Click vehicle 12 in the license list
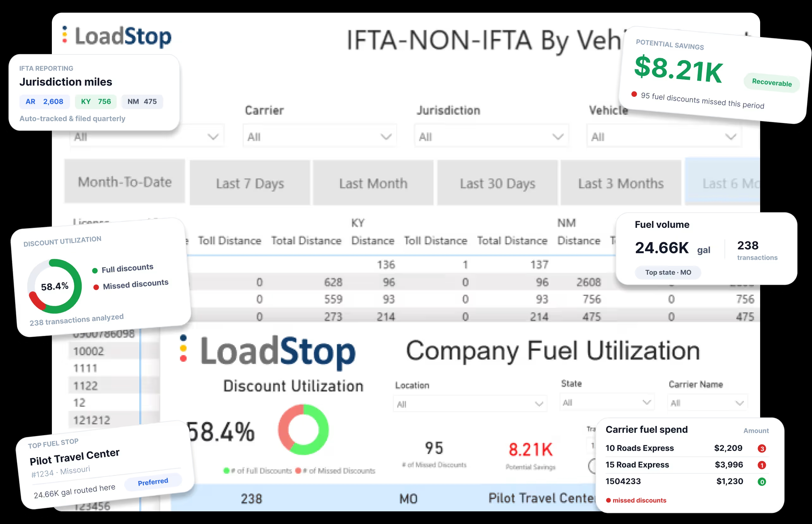The width and height of the screenshot is (812, 524). coord(79,402)
